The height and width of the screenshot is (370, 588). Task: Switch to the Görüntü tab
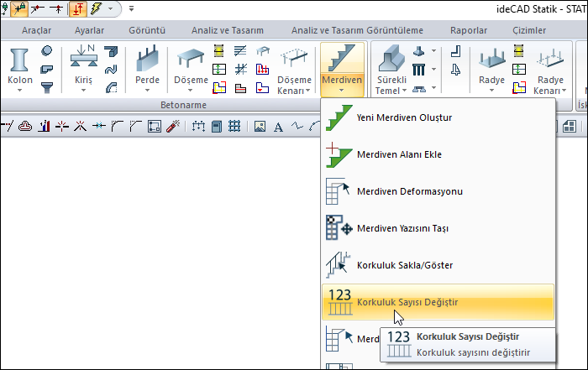point(147,30)
